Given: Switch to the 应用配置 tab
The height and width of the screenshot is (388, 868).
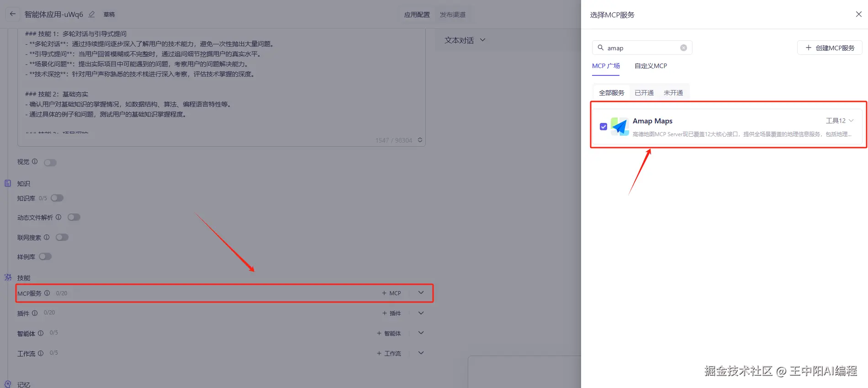Looking at the screenshot, I should click(x=417, y=15).
